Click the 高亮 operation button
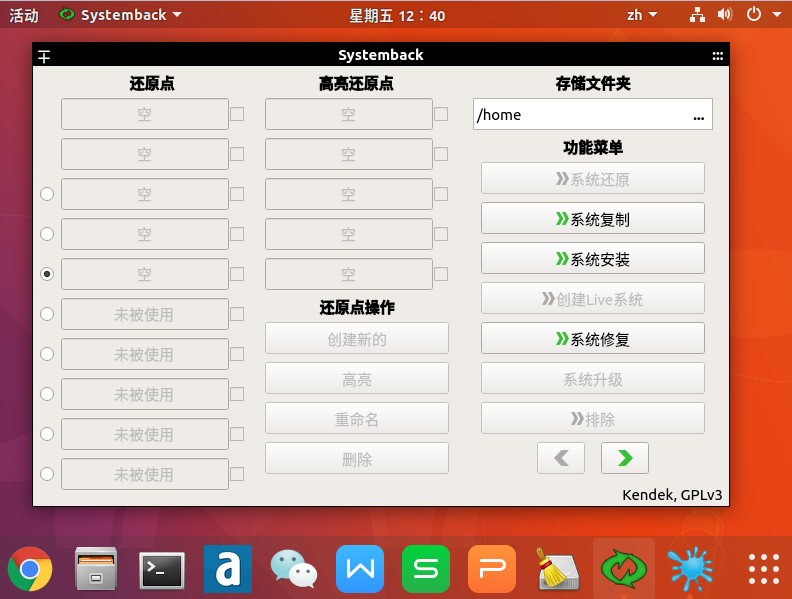This screenshot has width=792, height=599. pos(357,378)
